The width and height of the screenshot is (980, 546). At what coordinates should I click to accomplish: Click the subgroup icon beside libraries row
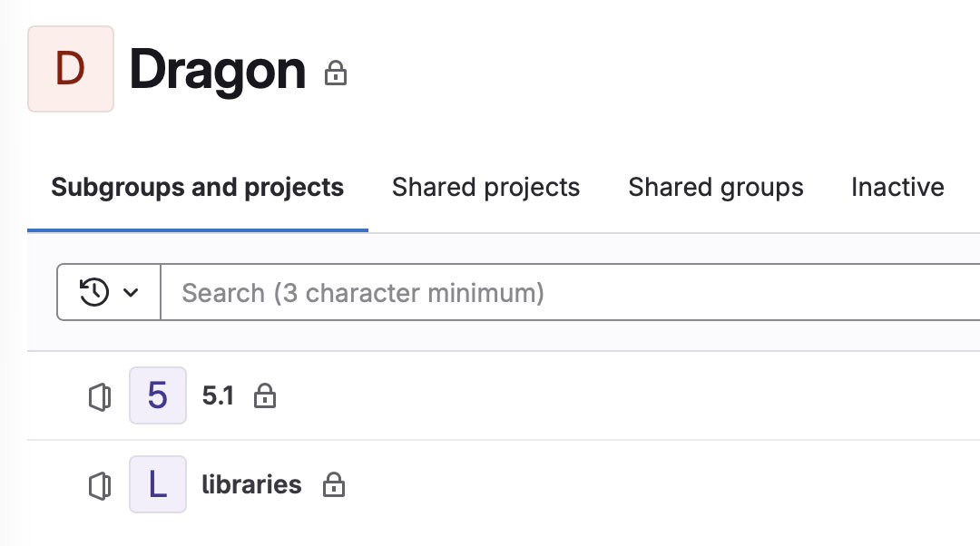click(100, 485)
